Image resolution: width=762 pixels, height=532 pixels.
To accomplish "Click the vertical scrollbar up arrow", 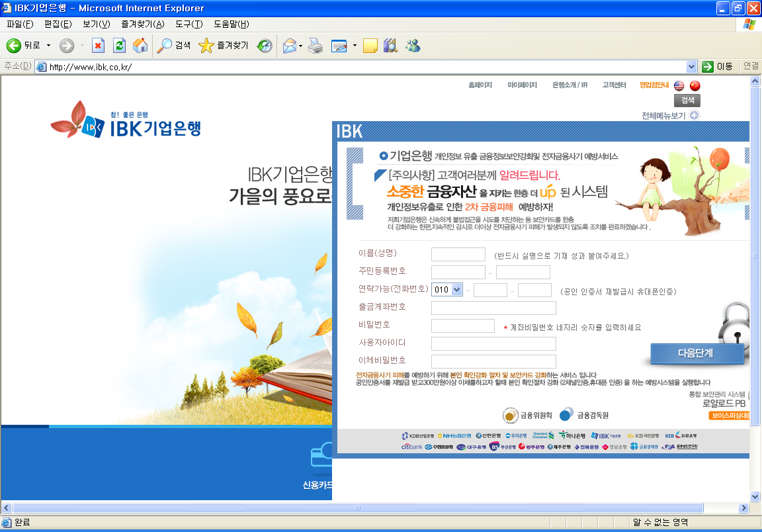I will click(x=755, y=81).
